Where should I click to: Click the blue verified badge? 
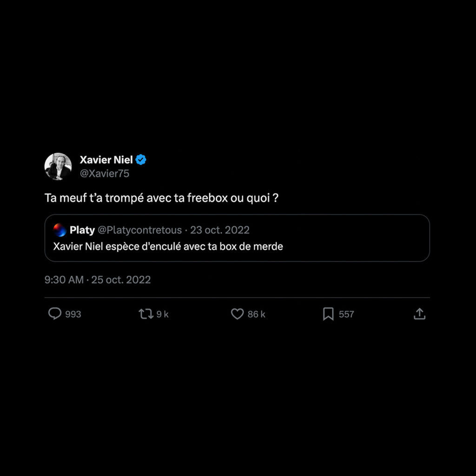tap(141, 160)
